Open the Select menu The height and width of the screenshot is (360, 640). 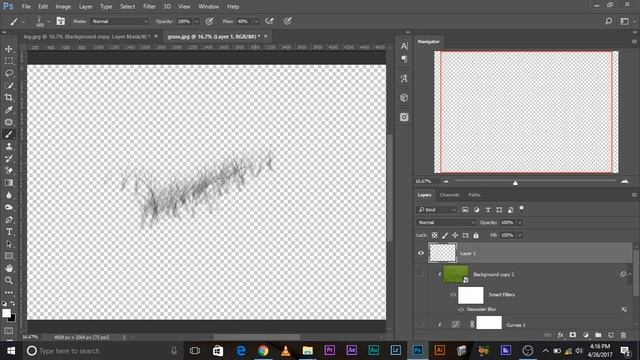(x=127, y=7)
